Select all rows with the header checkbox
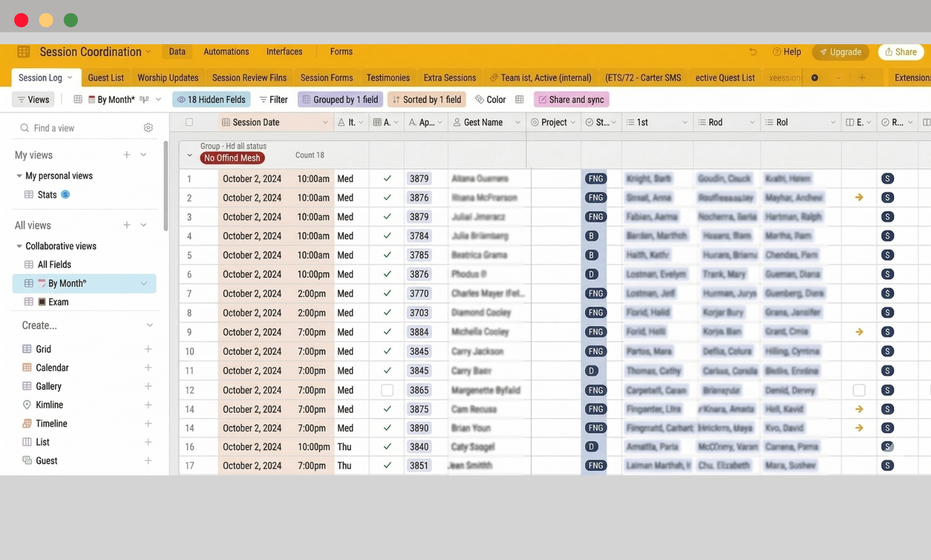931x560 pixels. (189, 122)
